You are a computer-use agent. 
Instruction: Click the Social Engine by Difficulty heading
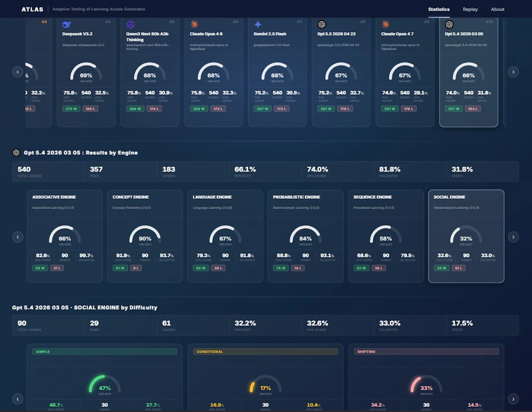click(x=85, y=308)
